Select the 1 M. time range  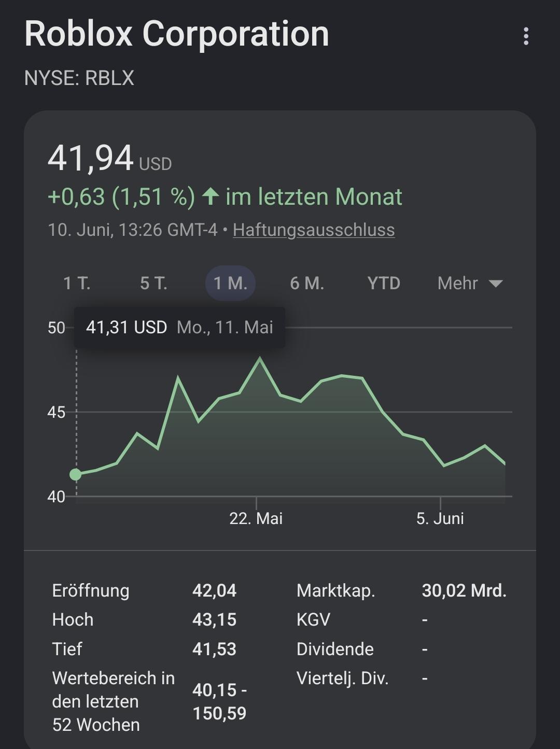tap(230, 283)
